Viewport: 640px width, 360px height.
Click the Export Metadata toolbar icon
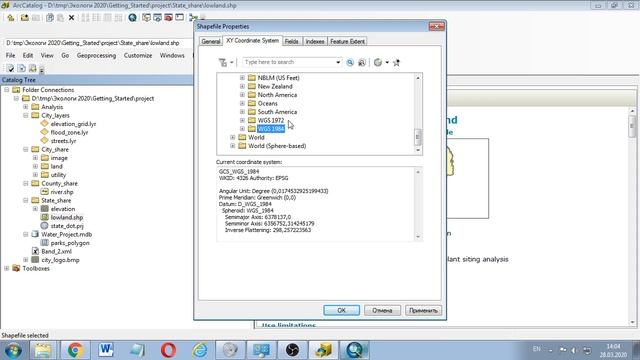click(21, 69)
